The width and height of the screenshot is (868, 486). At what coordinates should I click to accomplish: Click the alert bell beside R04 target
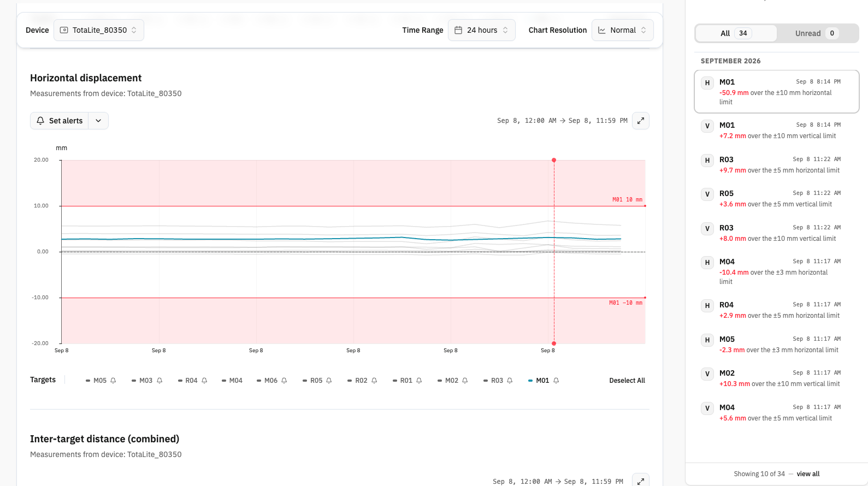[204, 381]
